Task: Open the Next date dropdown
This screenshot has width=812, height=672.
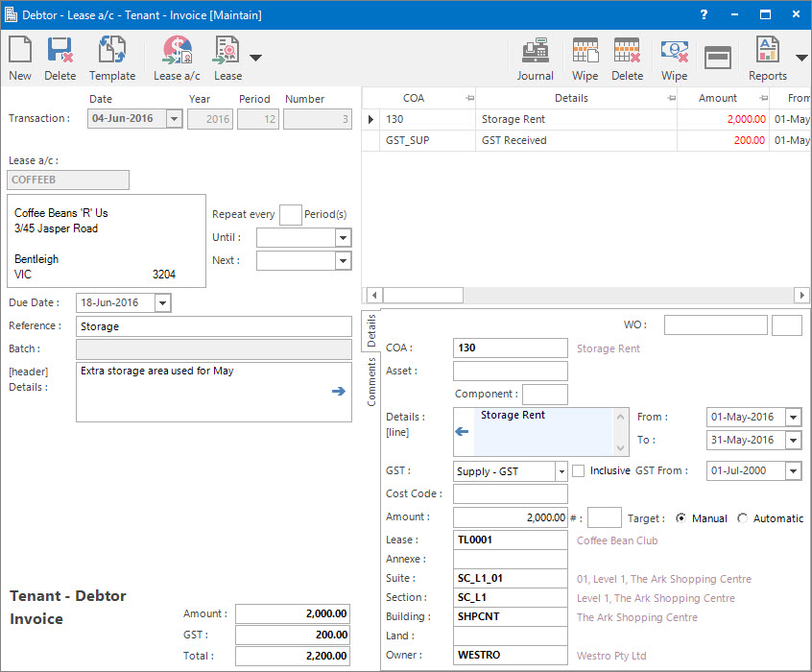Action: point(343,260)
